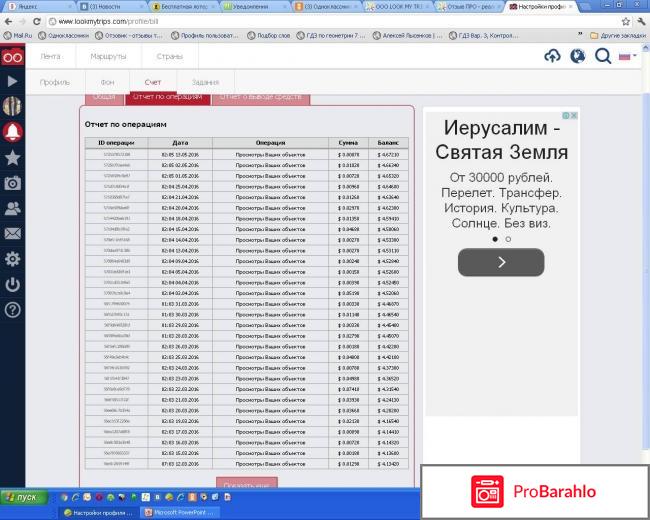Click the globe icon in header
The width and height of the screenshot is (650, 520).
pyautogui.click(x=577, y=56)
